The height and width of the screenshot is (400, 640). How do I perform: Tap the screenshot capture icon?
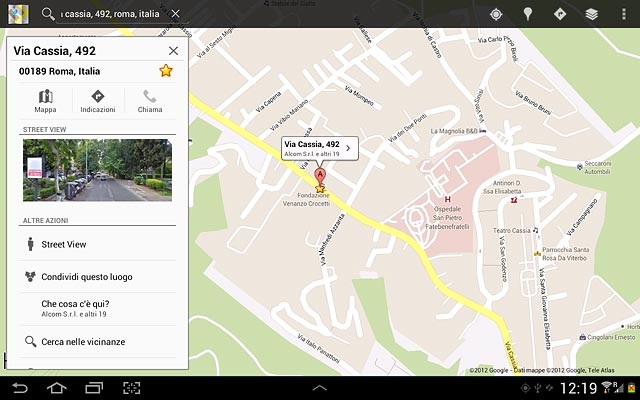click(131, 387)
